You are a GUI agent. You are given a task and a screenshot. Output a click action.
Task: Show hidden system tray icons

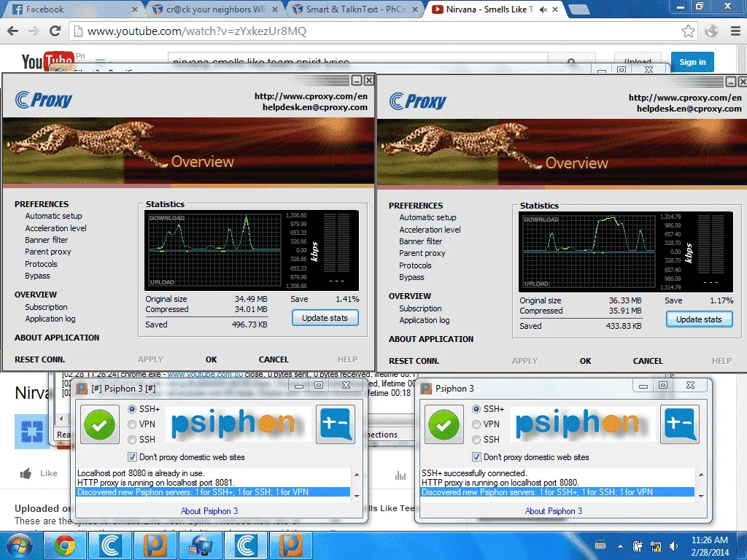pyautogui.click(x=620, y=546)
